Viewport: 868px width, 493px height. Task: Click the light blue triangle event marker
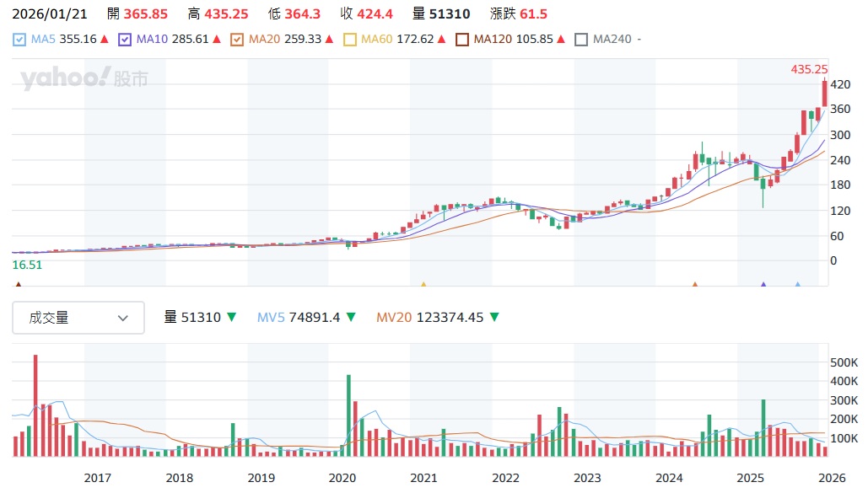798,285
